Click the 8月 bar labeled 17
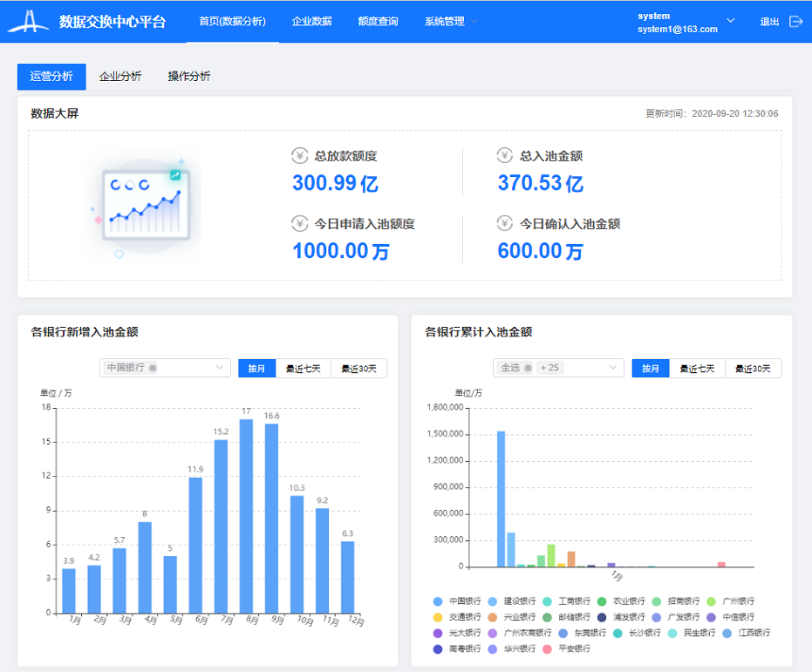The height and width of the screenshot is (672, 812). click(246, 515)
